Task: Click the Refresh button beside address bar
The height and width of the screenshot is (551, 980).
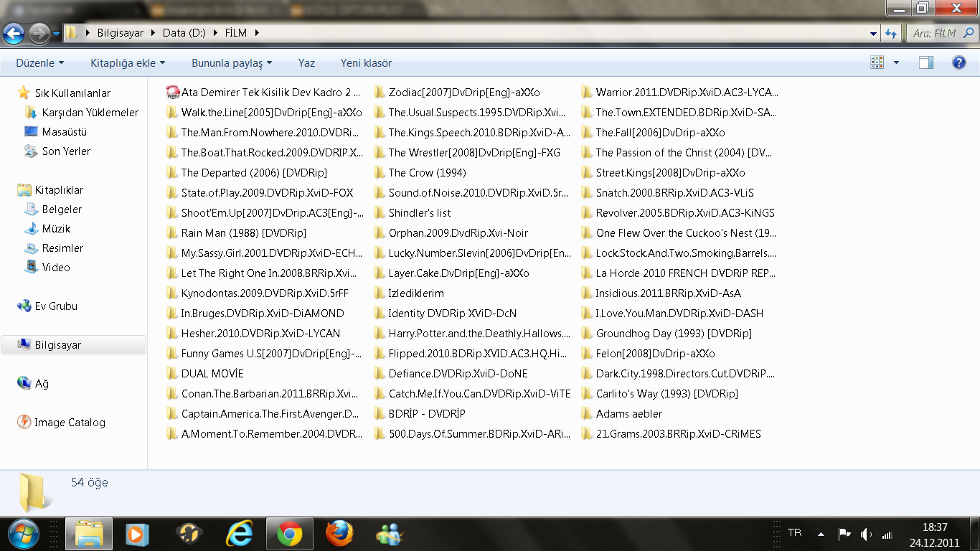Action: (891, 33)
